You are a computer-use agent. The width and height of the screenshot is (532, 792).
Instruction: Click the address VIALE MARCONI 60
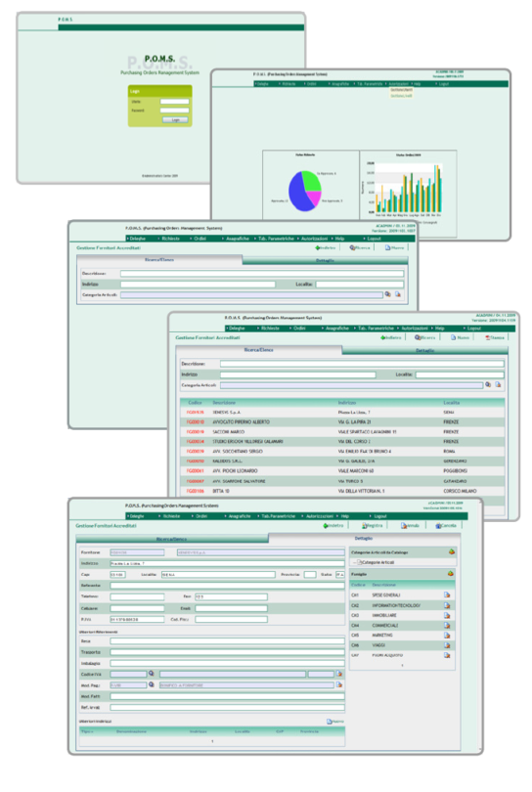[356, 470]
